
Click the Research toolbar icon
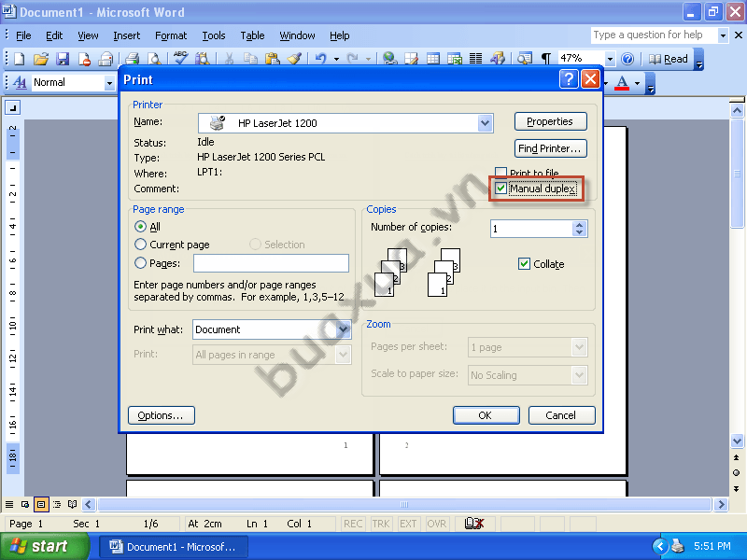[x=203, y=59]
